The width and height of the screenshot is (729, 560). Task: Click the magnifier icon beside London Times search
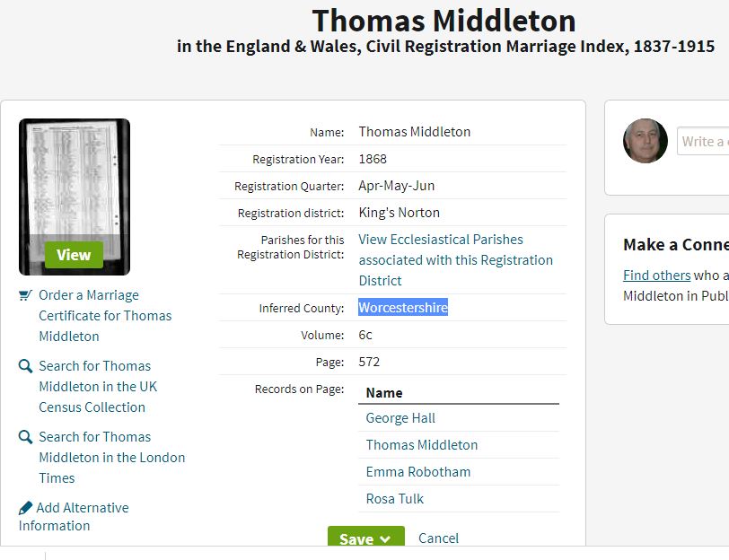(x=25, y=437)
